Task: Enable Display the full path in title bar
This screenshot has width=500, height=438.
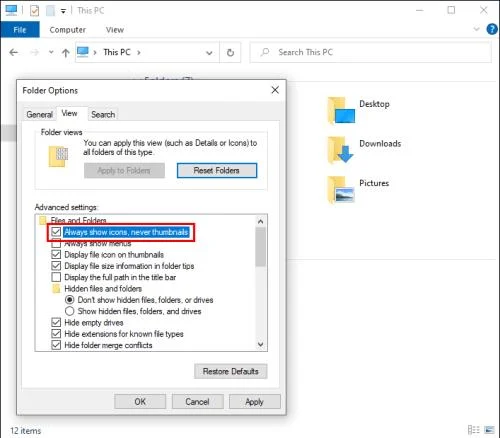Action: click(x=56, y=277)
